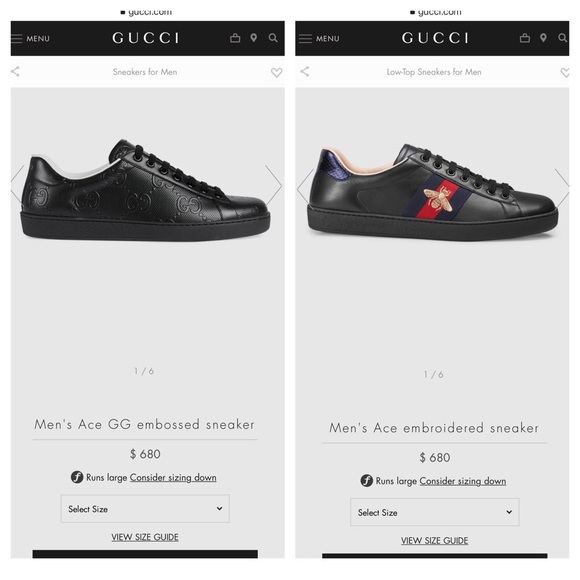Viewport: 580px width, 580px height.
Task: Tap the embroidered bee sneaker product image
Action: (x=433, y=192)
